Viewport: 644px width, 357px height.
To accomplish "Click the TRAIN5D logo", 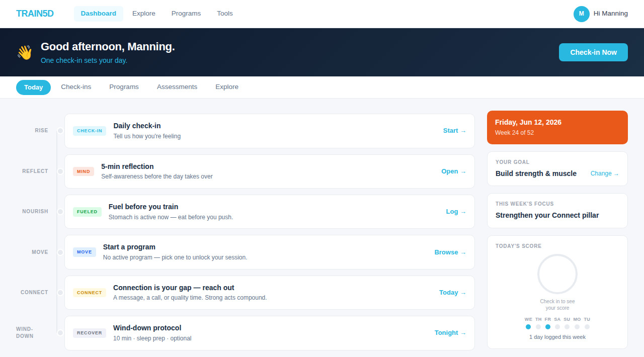I will pos(35,14).
